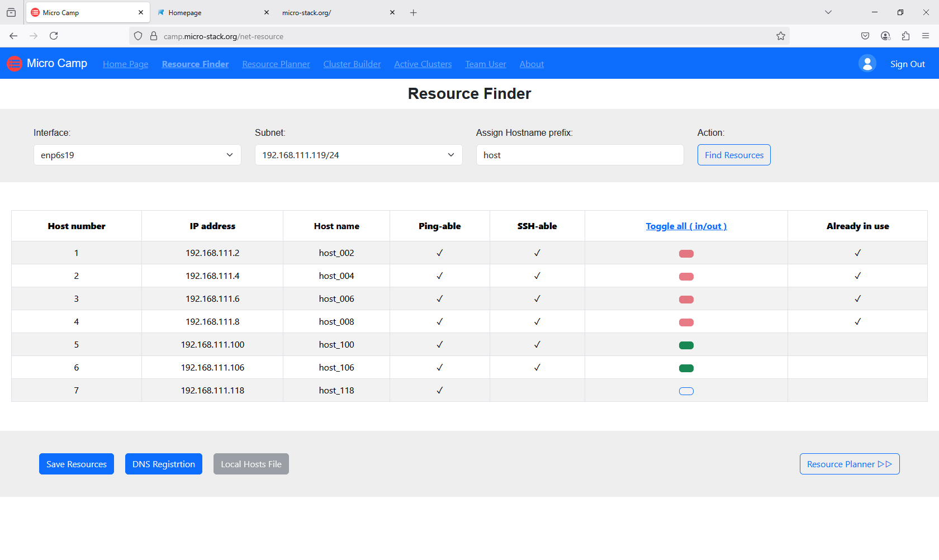Open Resource Finder nav link
939x560 pixels.
[196, 64]
